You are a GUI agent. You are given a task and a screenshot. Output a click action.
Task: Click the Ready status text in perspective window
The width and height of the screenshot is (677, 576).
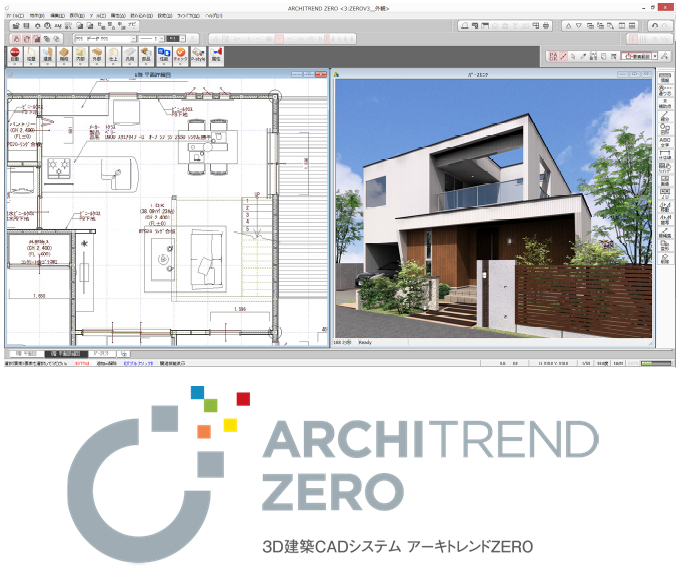pyautogui.click(x=365, y=342)
